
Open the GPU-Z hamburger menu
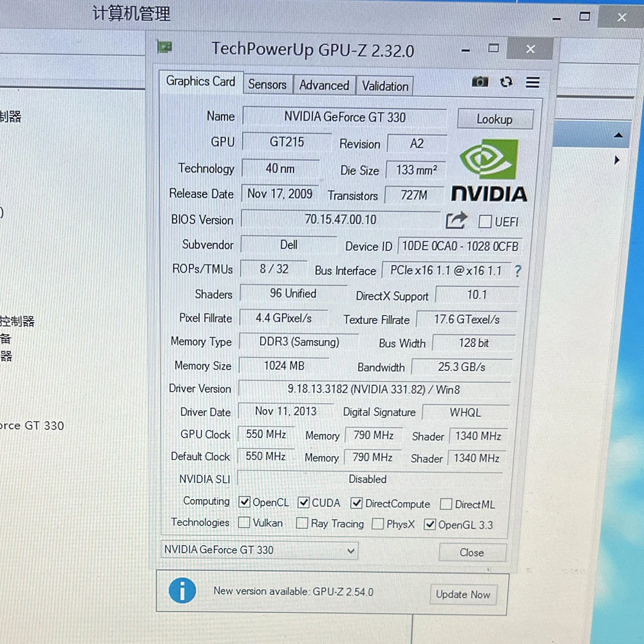[533, 82]
